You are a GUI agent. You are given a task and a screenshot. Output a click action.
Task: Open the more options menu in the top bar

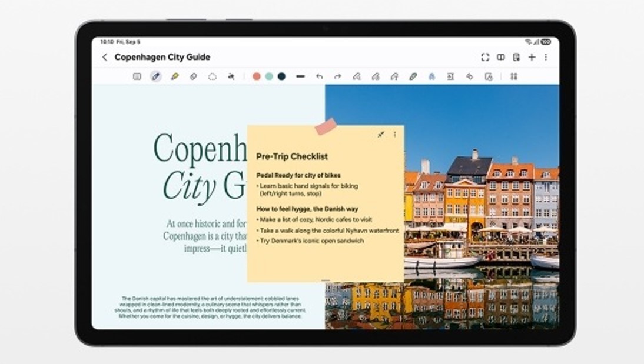pos(546,57)
